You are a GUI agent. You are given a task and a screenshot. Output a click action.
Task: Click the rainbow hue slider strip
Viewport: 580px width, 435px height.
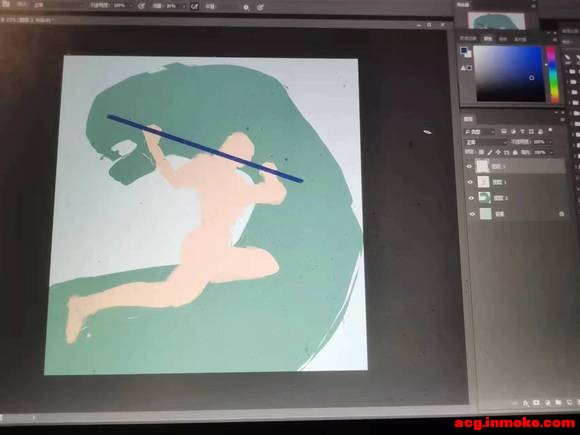point(553,74)
